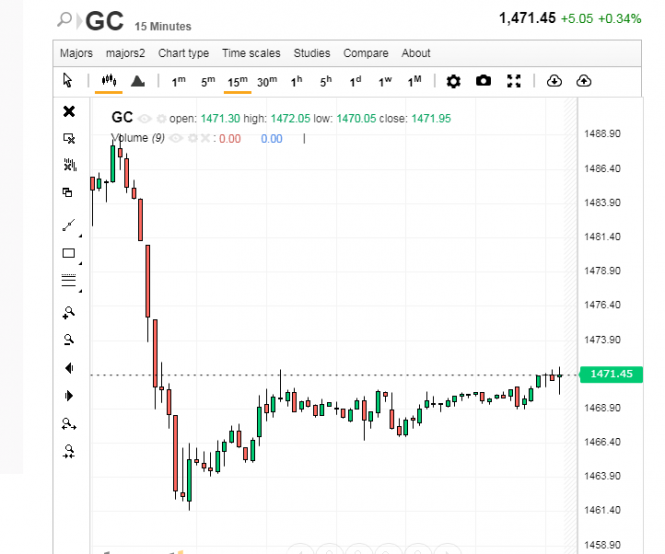Open the Studies menu

(x=312, y=53)
